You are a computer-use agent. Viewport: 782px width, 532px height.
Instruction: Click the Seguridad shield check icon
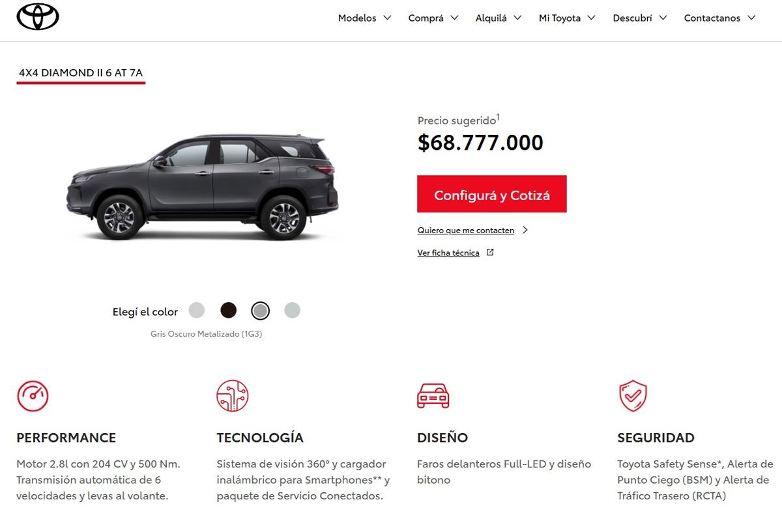633,396
